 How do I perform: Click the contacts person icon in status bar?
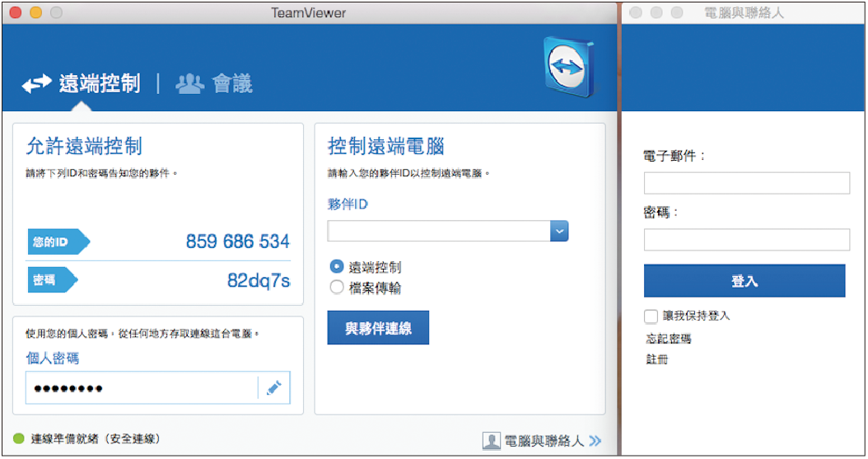pyautogui.click(x=491, y=441)
